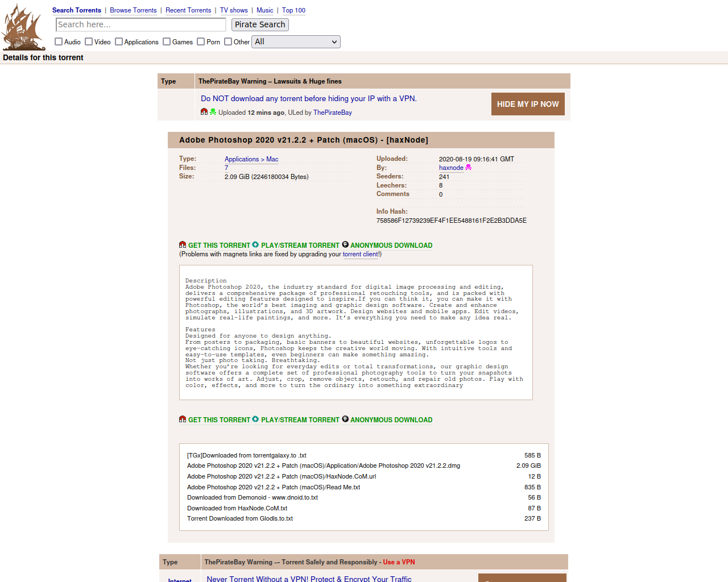The image size is (728, 582).
Task: Click the Use a VPN red text
Action: coord(399,562)
